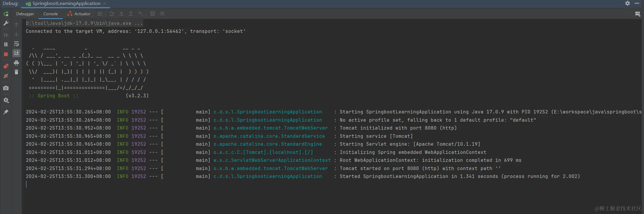Hide the Debug tool window
The image size is (644, 214).
pyautogui.click(x=637, y=3)
